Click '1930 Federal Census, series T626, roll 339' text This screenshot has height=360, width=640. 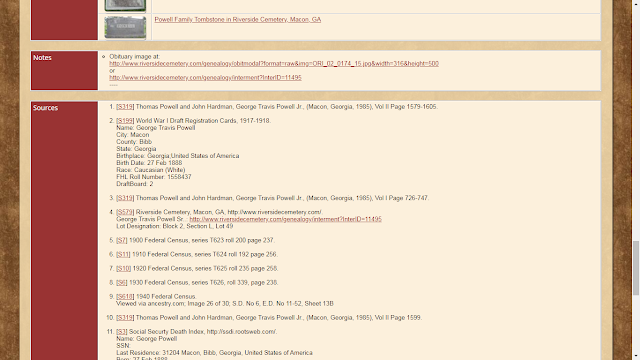[x=189, y=282]
